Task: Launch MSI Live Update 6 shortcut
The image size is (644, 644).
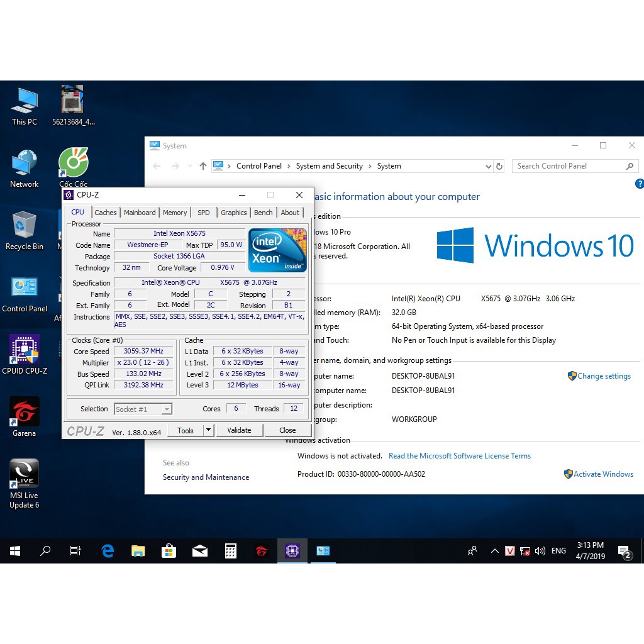Action: coord(25,476)
